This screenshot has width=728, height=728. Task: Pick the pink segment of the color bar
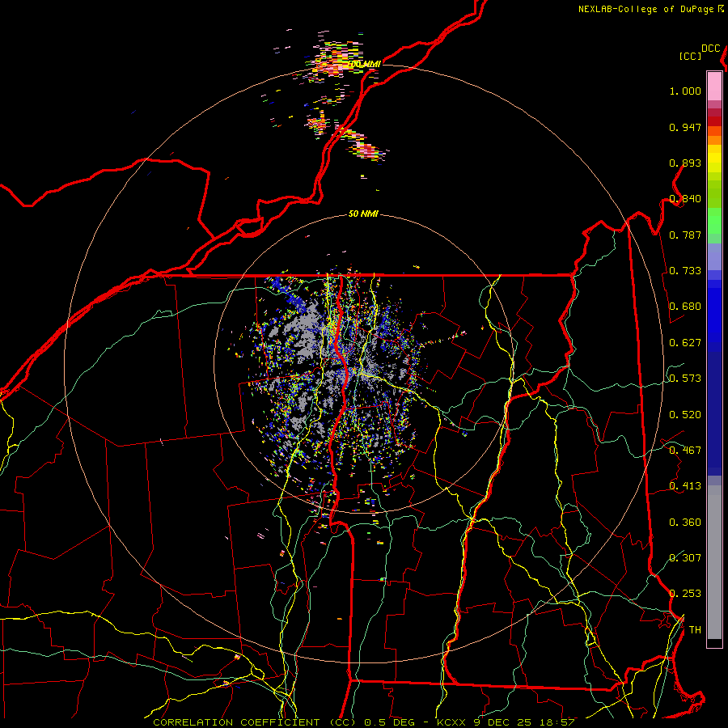[x=714, y=86]
